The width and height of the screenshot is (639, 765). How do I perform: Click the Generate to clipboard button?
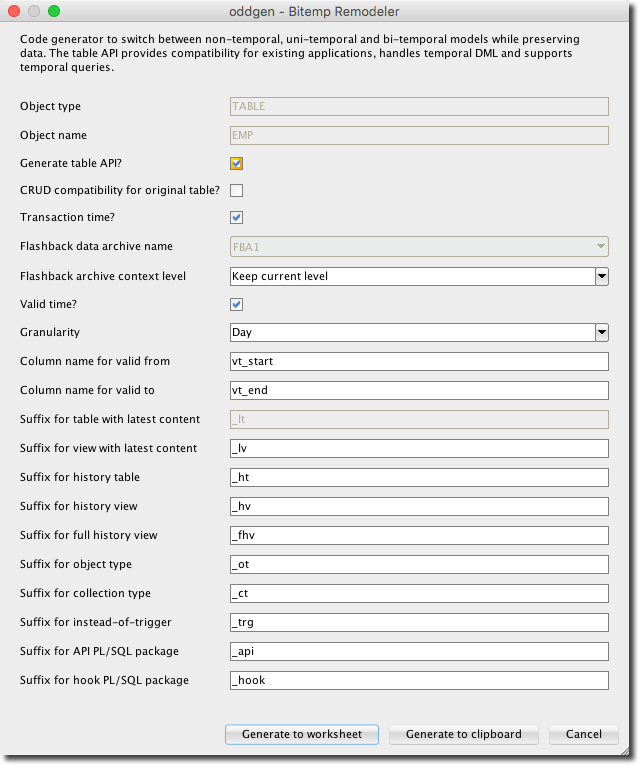[463, 734]
